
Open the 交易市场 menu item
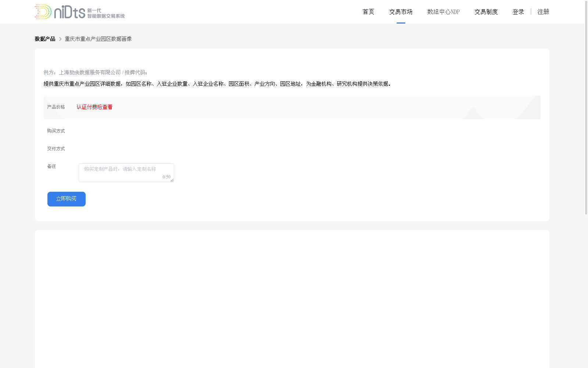401,12
